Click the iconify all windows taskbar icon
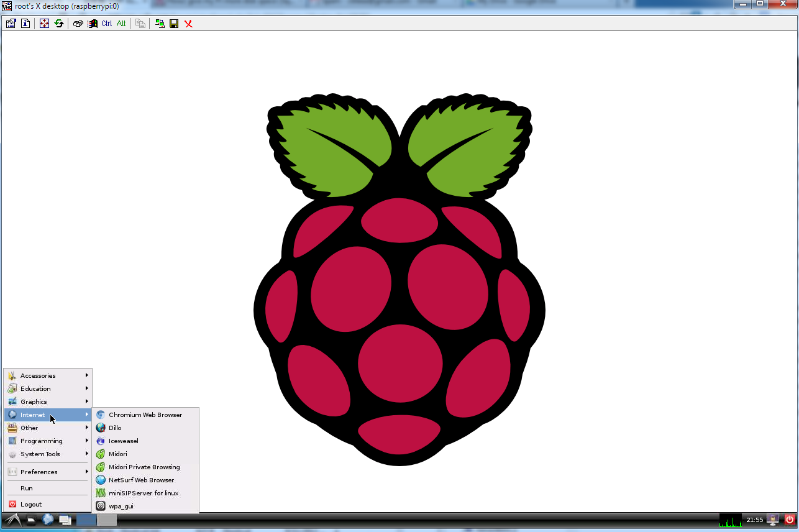The image size is (799, 532). coord(65,520)
